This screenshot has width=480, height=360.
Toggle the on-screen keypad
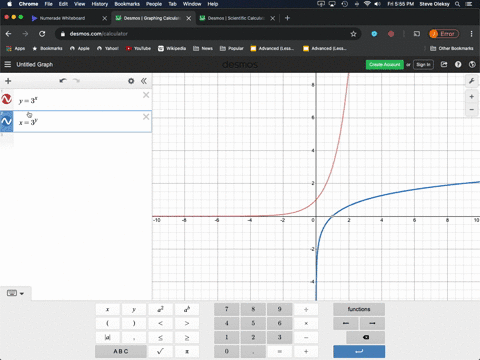point(15,293)
